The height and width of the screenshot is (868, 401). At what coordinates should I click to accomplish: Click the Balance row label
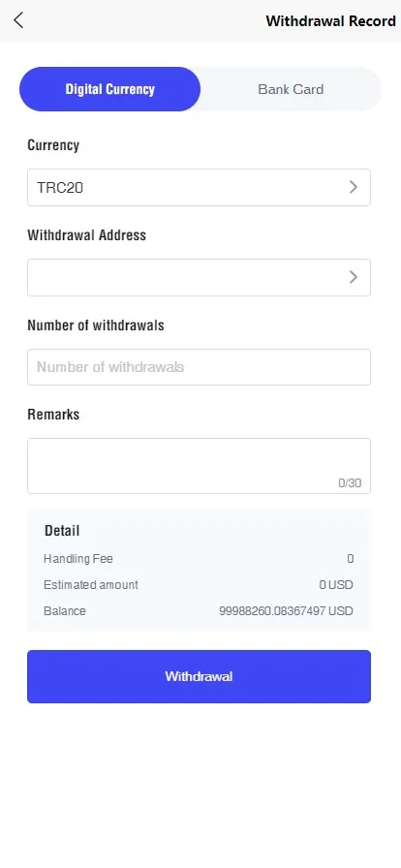click(65, 611)
